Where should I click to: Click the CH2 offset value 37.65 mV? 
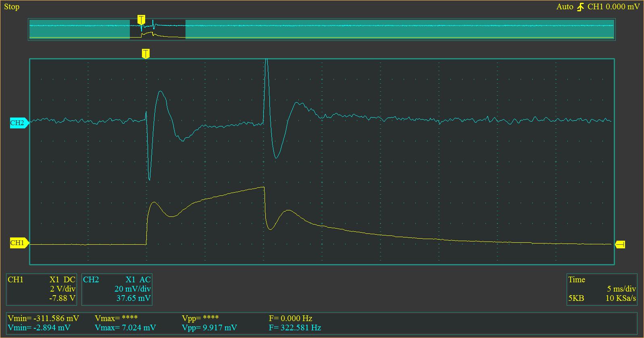[x=133, y=298]
